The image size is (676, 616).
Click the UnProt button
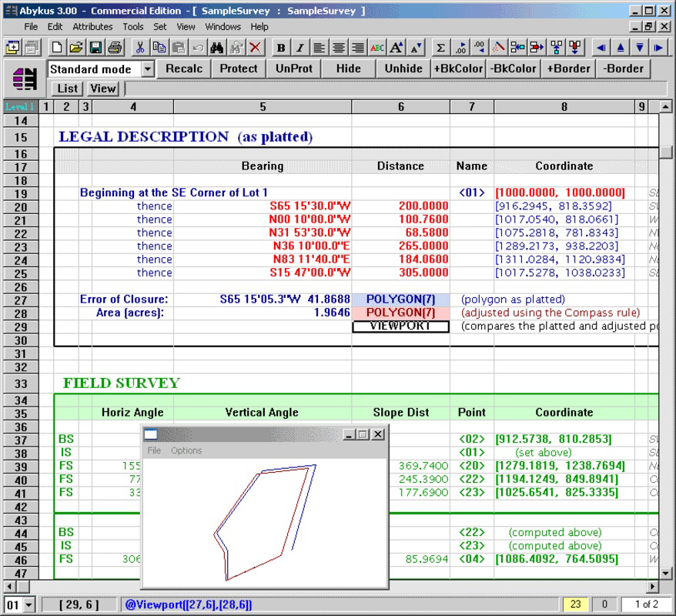(x=294, y=69)
